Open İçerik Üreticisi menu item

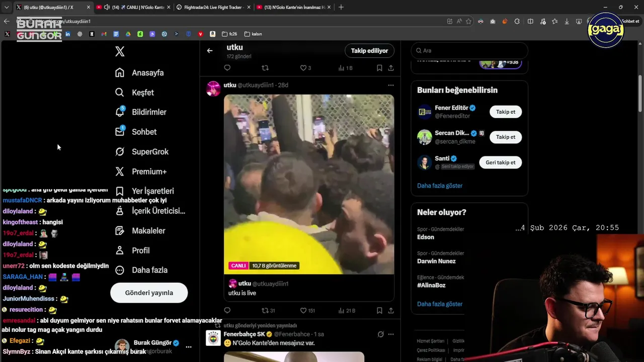pyautogui.click(x=150, y=211)
